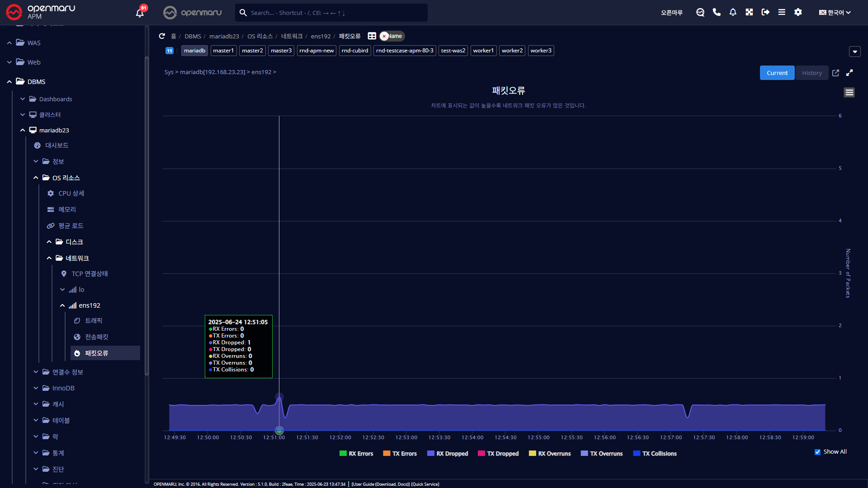Screen dimensions: 868x488
Task: Open the chart hamburger menu icon
Action: click(849, 93)
